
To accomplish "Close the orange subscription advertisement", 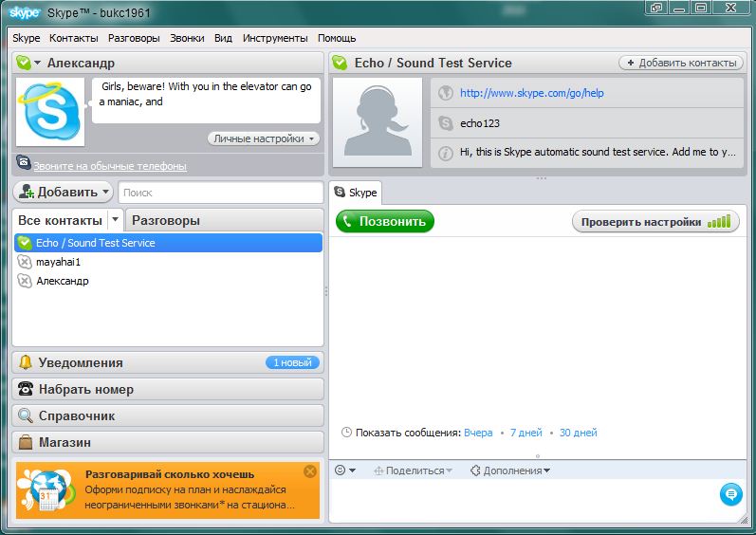I will pos(310,471).
